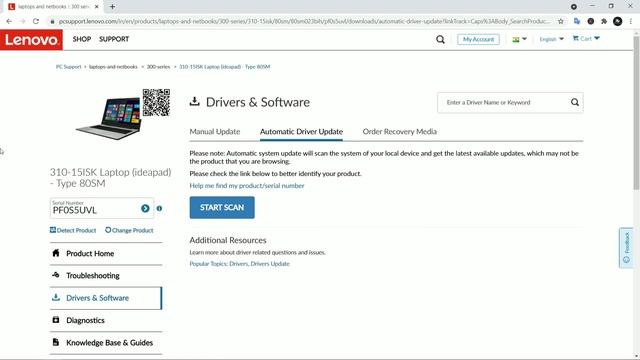Click Detect Product link
This screenshot has height=360, width=640.
(73, 230)
